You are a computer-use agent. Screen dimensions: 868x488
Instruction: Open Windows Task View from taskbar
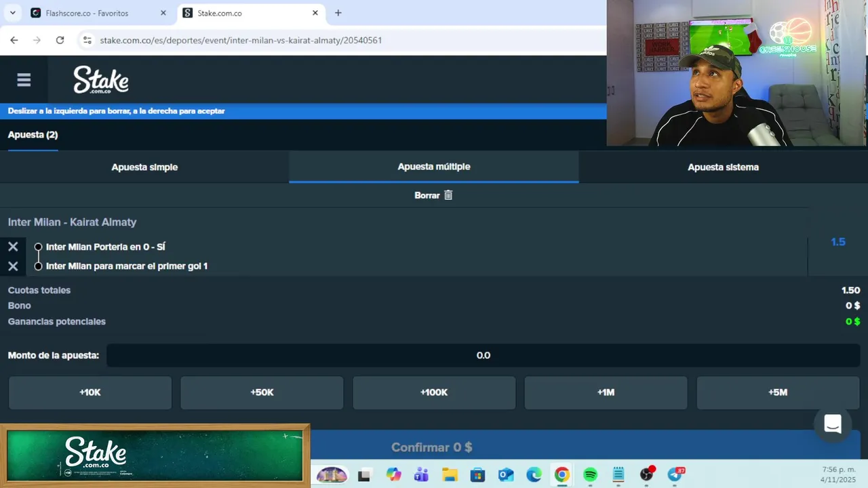[x=364, y=475]
